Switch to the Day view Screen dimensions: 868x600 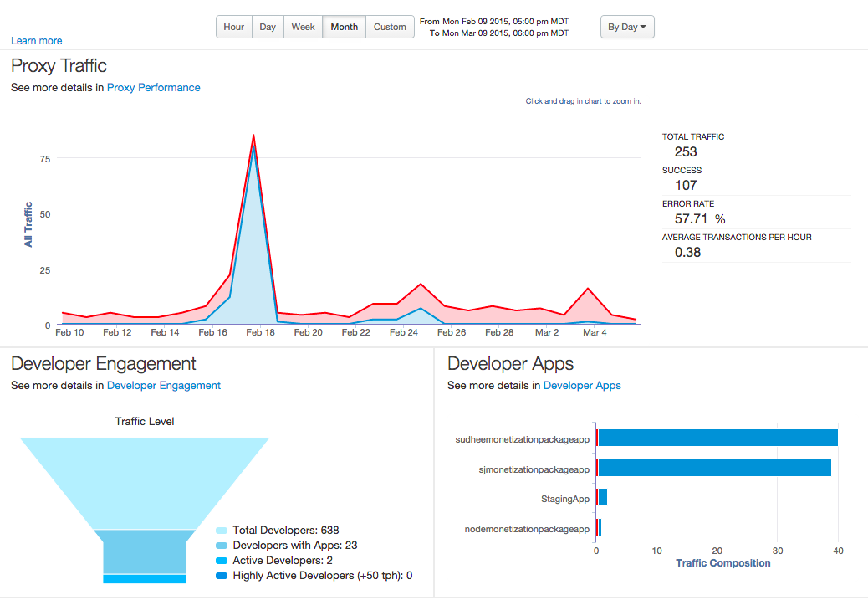(x=267, y=26)
